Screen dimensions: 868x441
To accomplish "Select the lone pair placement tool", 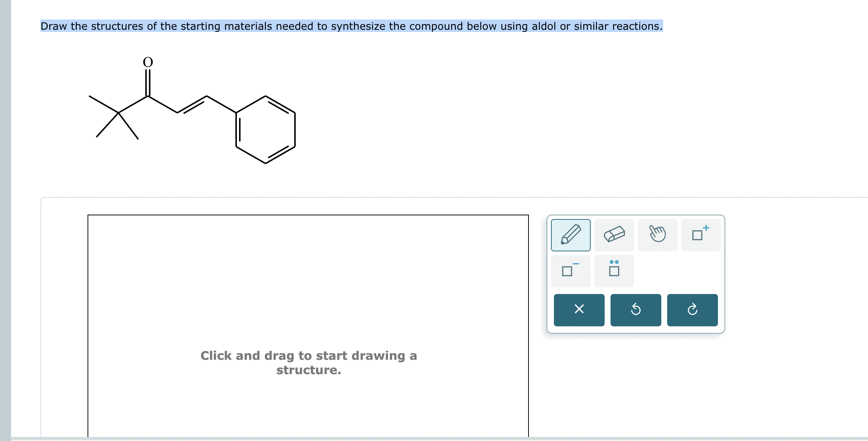I will pyautogui.click(x=614, y=271).
